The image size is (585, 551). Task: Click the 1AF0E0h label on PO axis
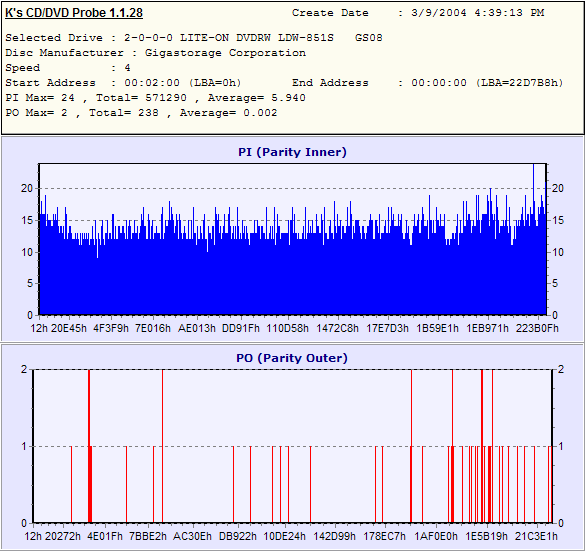(x=436, y=536)
